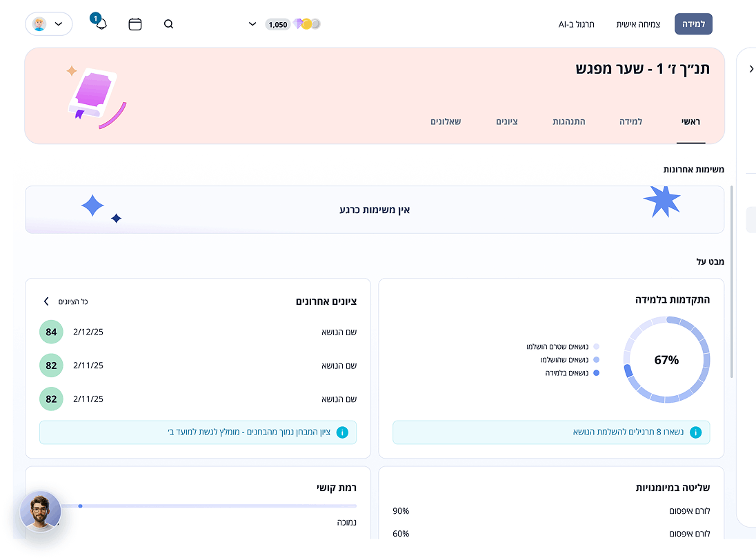Switch to the התנהגות tab
The height and width of the screenshot is (560, 756).
(569, 122)
